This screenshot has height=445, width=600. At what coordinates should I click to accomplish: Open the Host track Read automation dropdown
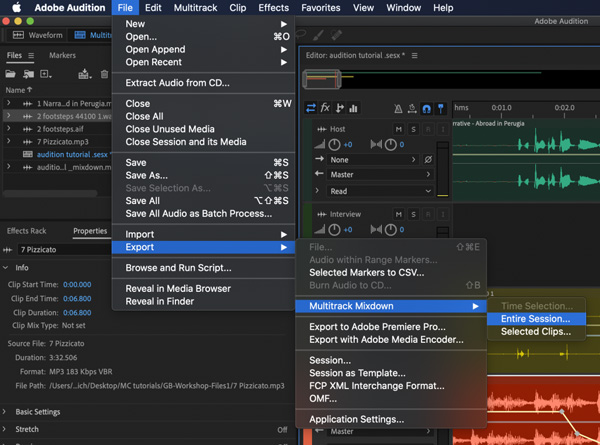click(x=380, y=191)
